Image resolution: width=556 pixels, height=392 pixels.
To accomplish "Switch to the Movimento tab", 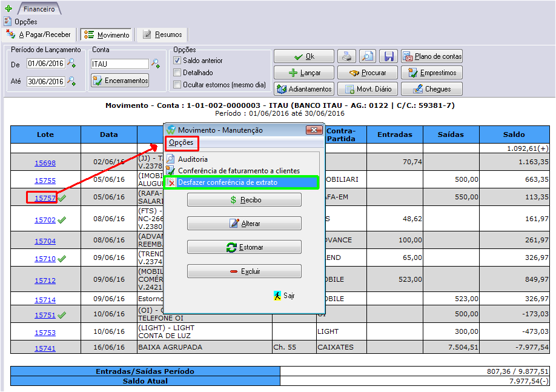I will [x=107, y=35].
